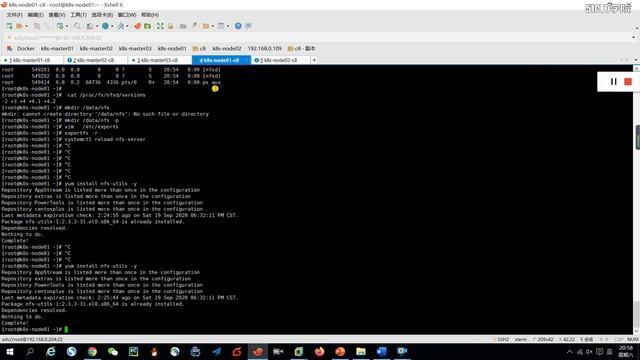Click the red Xshell swirl toolbar icon
Screen dimensions: 640x360
pos(138,26)
